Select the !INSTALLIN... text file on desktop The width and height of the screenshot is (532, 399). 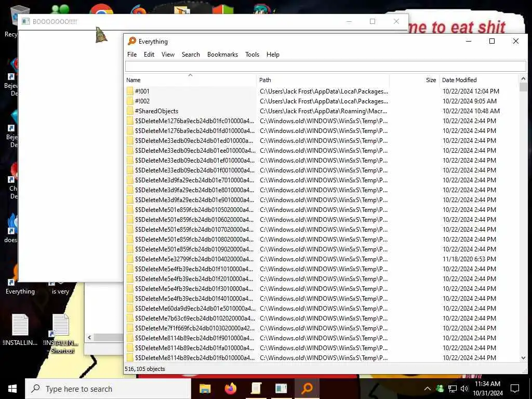click(20, 329)
